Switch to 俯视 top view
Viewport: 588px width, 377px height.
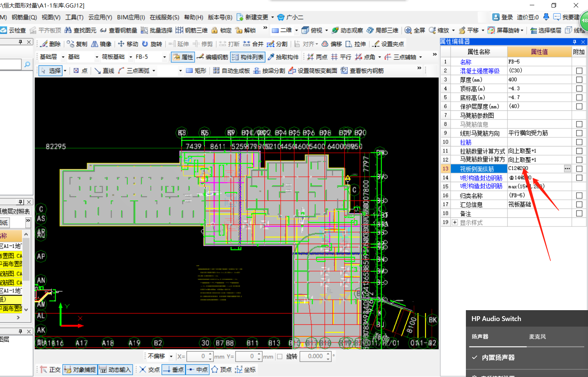coord(312,30)
